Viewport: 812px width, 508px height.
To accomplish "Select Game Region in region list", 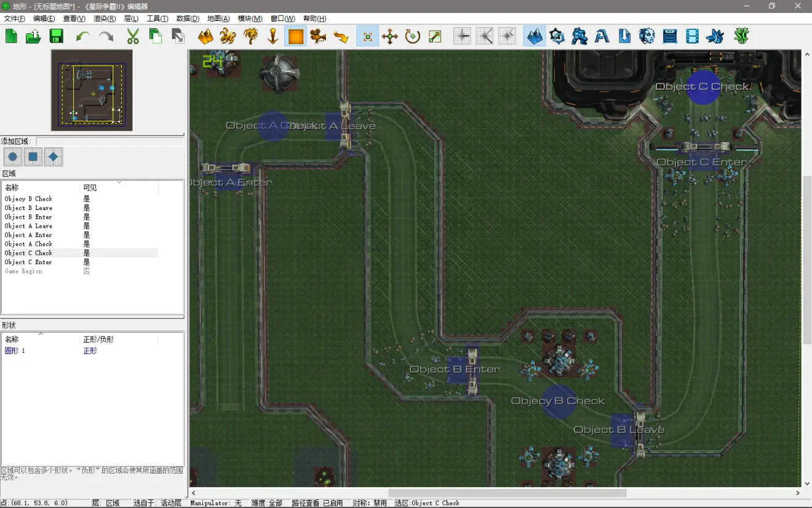I will point(80,271).
